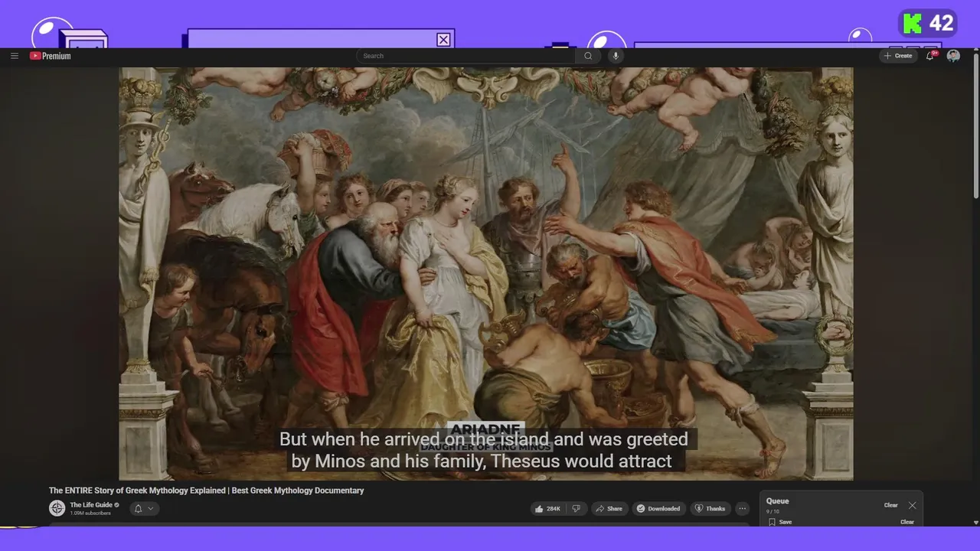Share the video
This screenshot has height=551, width=980.
609,508
